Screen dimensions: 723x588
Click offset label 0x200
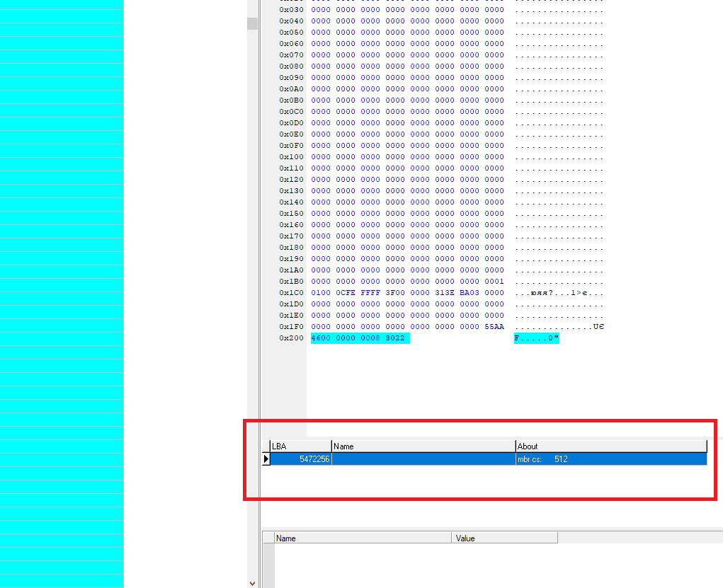point(292,338)
